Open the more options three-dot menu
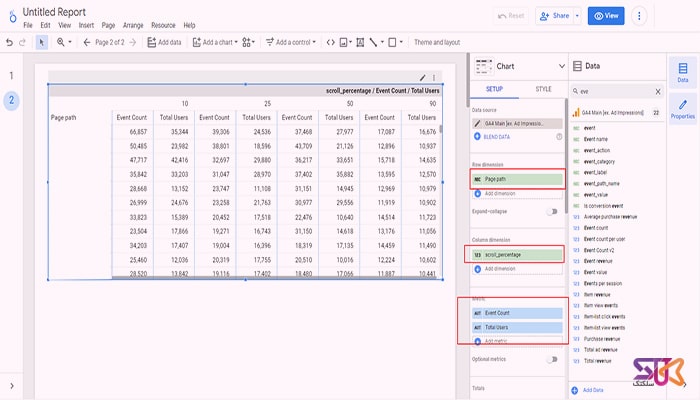The image size is (700, 400). pyautogui.click(x=639, y=16)
